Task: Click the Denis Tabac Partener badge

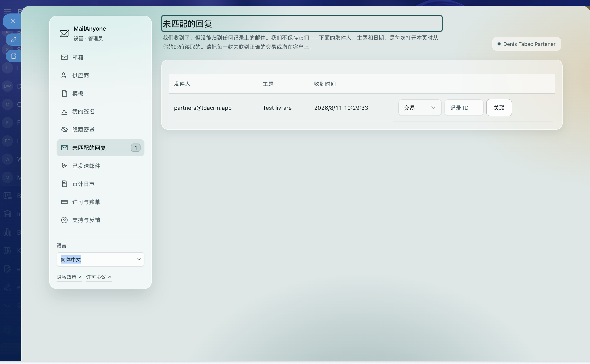Action: pyautogui.click(x=526, y=44)
